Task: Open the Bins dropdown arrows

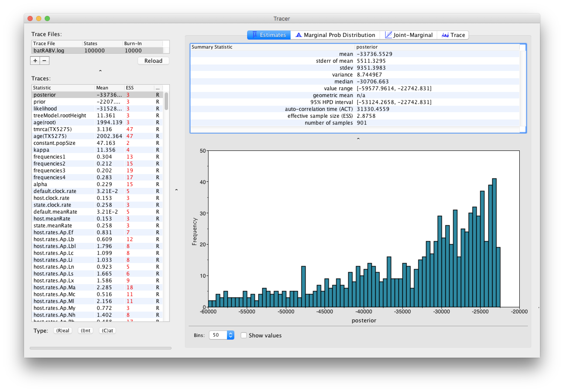Action: coord(230,335)
